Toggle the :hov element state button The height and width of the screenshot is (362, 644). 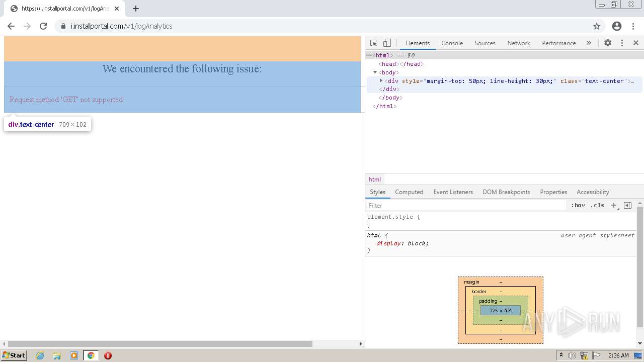point(578,205)
